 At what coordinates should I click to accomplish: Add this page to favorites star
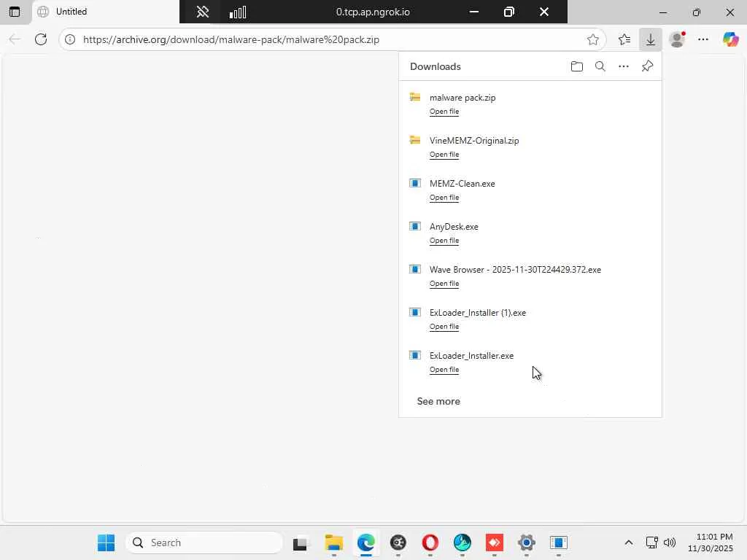pos(592,39)
